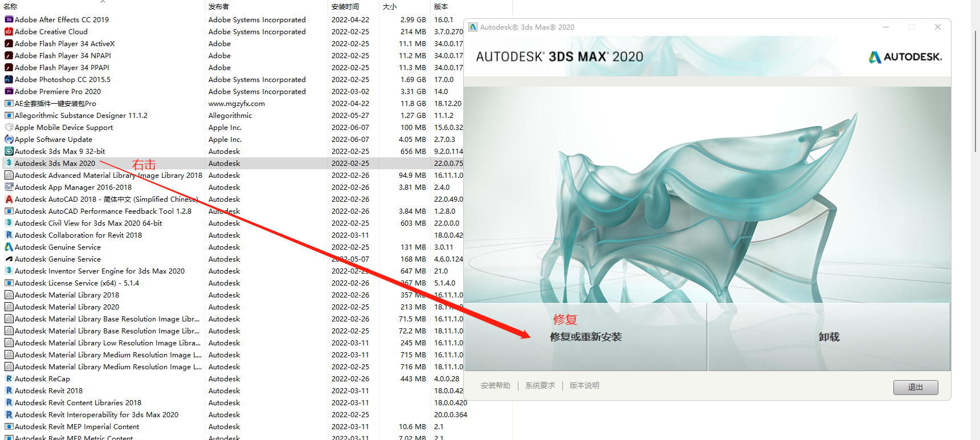Click the 20.0.0.364 version cell
Viewport: 980px width, 440px height.
(451, 414)
